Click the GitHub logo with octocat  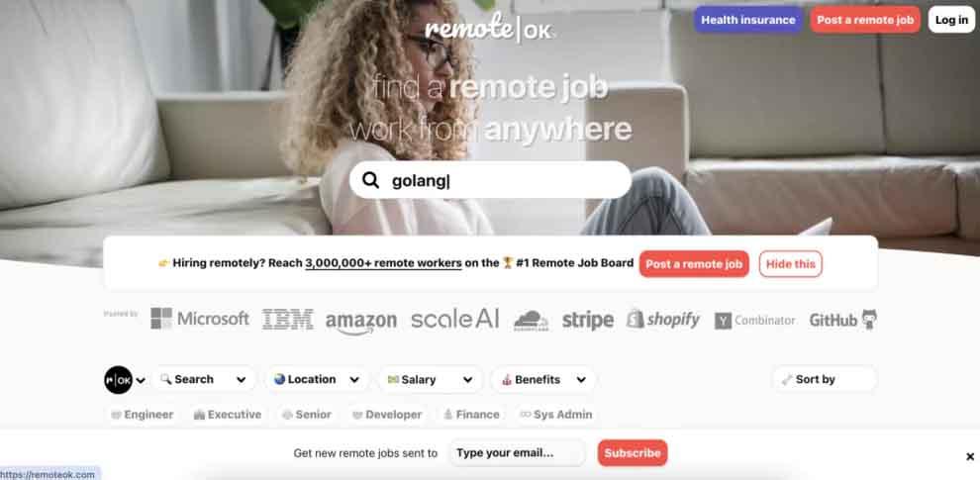[843, 320]
